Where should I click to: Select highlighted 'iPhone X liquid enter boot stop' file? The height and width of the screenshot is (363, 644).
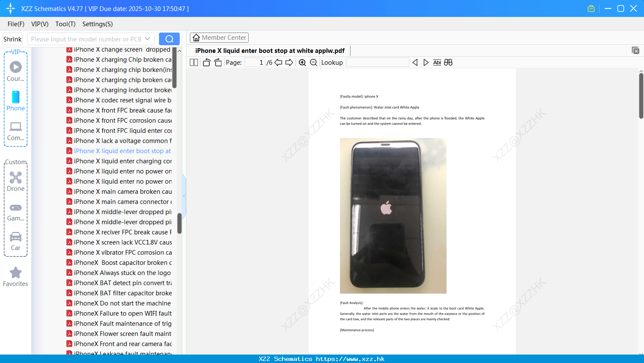coord(119,151)
